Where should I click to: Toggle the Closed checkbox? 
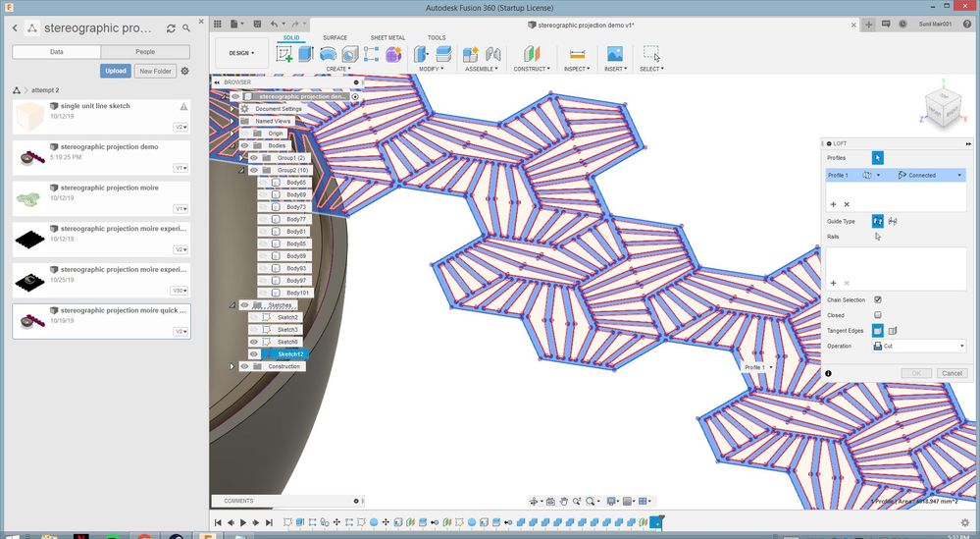tap(878, 315)
